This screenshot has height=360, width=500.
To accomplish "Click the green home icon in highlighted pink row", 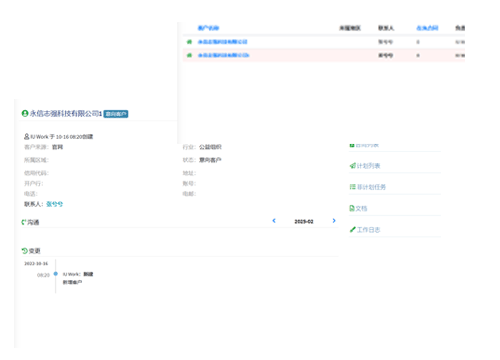I will pyautogui.click(x=189, y=55).
